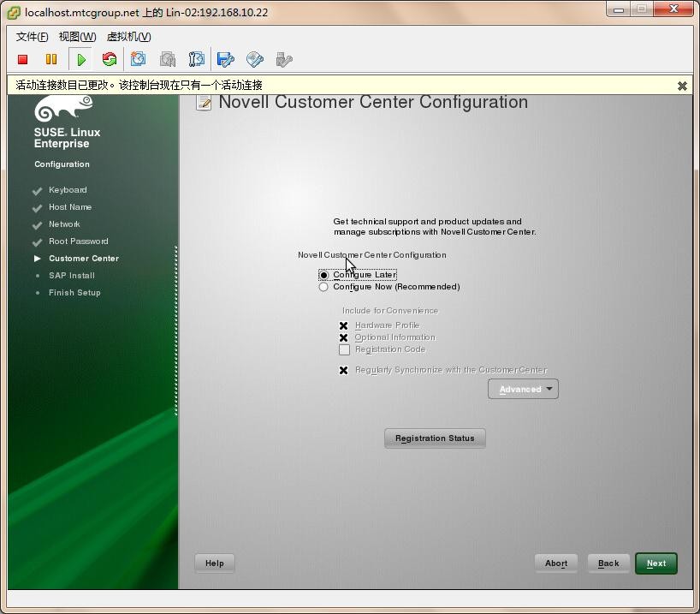
Task: Open the 虚拟机(V) menu
Action: (x=128, y=37)
